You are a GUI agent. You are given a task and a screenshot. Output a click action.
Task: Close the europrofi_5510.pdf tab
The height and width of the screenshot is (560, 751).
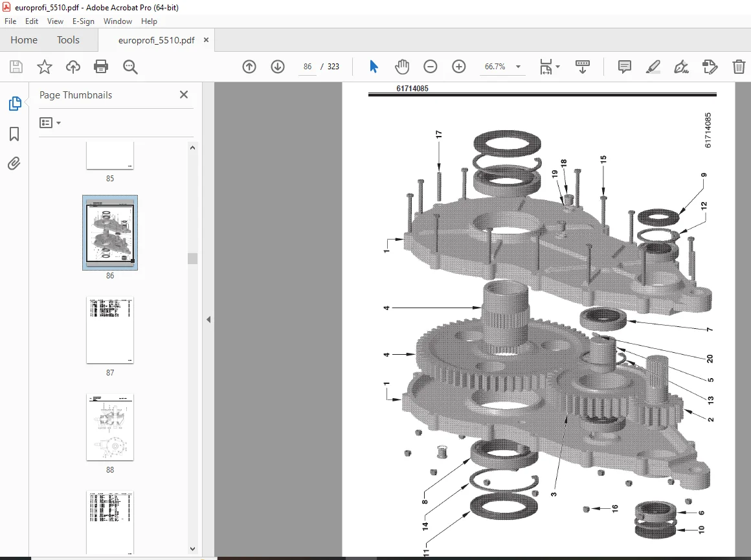coord(206,39)
